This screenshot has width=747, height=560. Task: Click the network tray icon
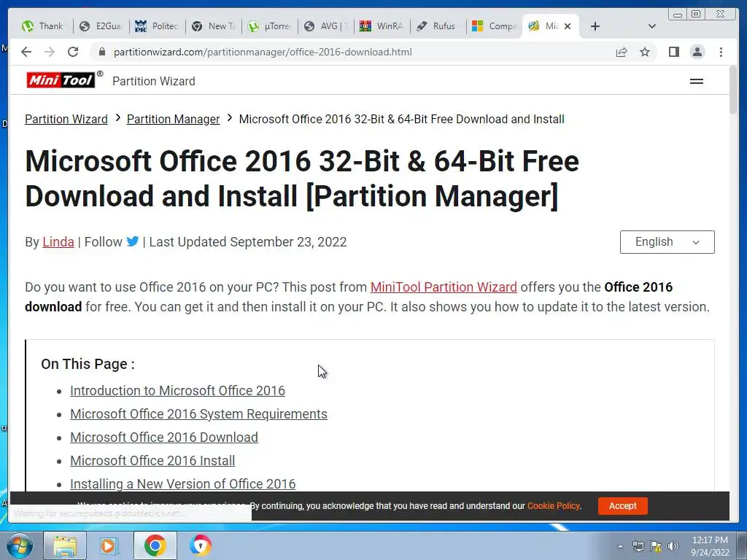coord(638,547)
